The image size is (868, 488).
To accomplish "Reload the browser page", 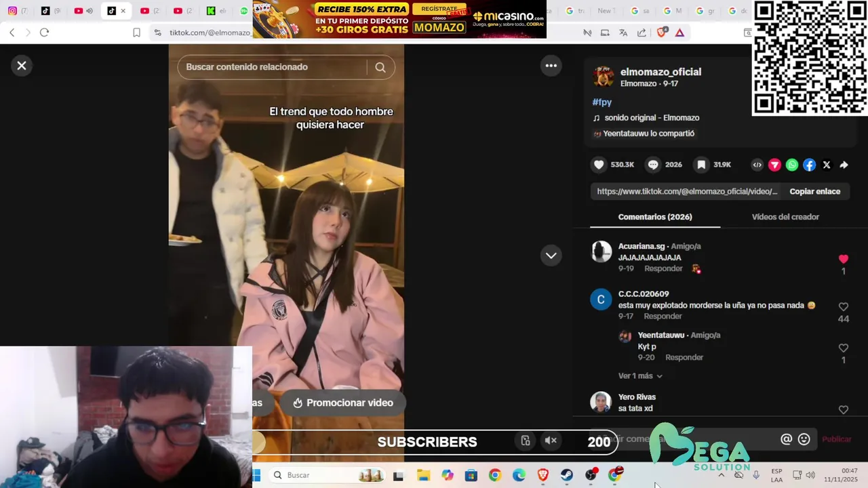I will [x=44, y=33].
